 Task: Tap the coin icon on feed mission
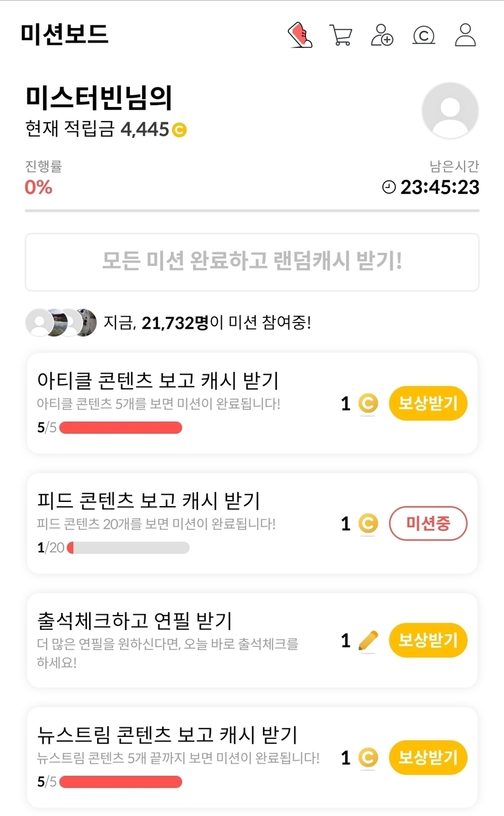367,523
